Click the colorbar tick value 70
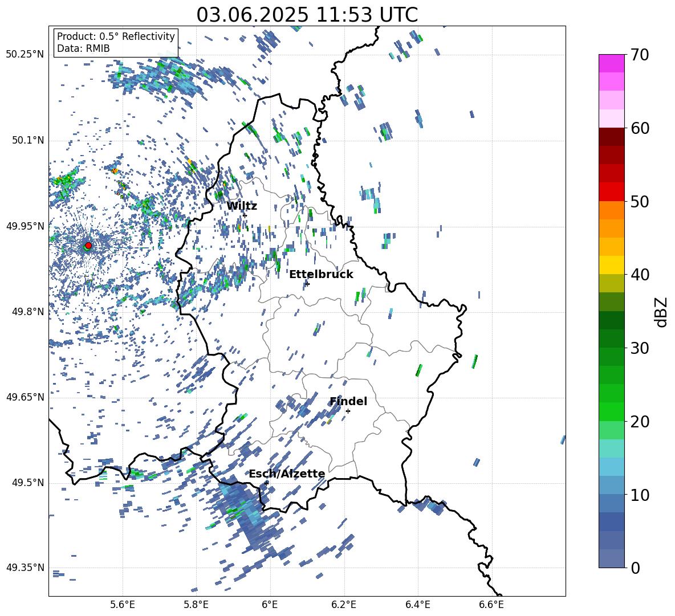The width and height of the screenshot is (675, 616). [x=639, y=55]
